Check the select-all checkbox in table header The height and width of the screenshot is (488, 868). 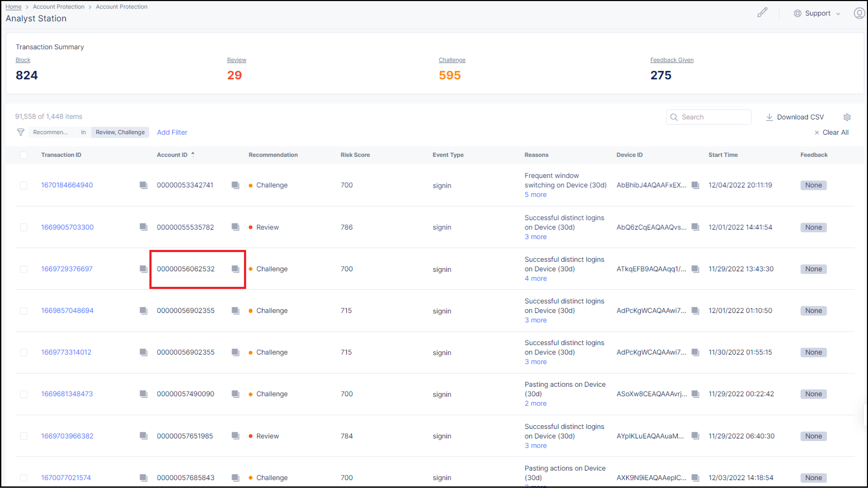click(x=24, y=155)
